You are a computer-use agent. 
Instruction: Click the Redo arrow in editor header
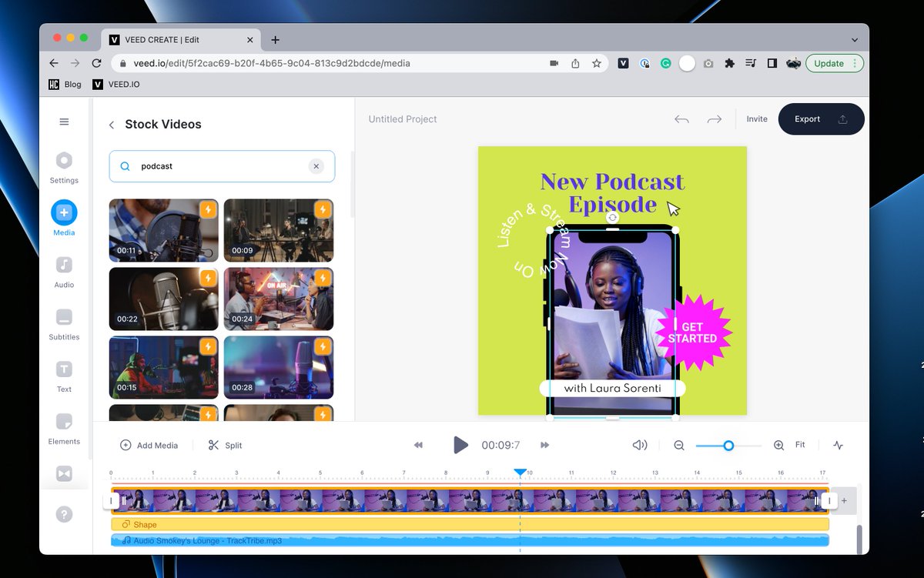(x=715, y=119)
